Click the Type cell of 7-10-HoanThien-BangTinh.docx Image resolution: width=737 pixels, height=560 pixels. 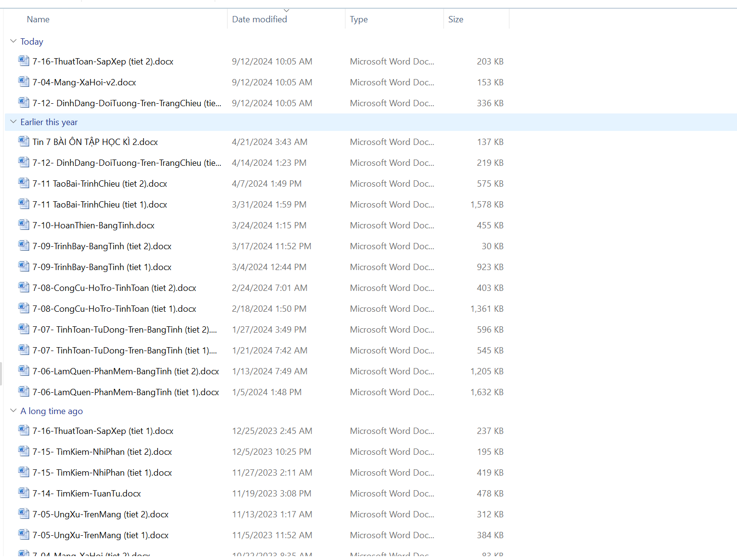pyautogui.click(x=392, y=225)
